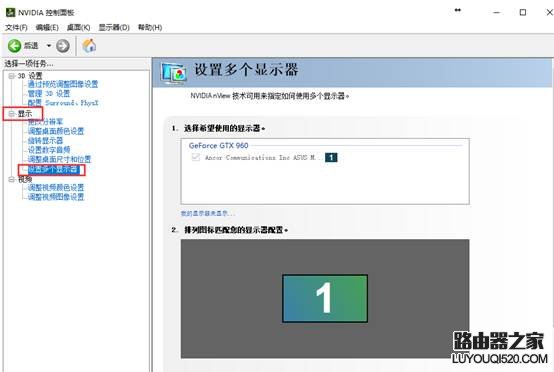Collapse the 3D 设置 tree node
This screenshot has height=372, width=554.
pos(12,76)
